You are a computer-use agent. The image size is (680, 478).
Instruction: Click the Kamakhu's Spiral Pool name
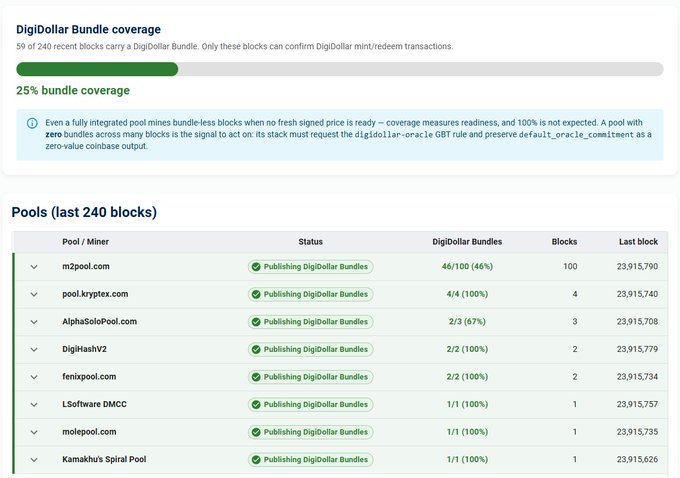click(x=104, y=459)
